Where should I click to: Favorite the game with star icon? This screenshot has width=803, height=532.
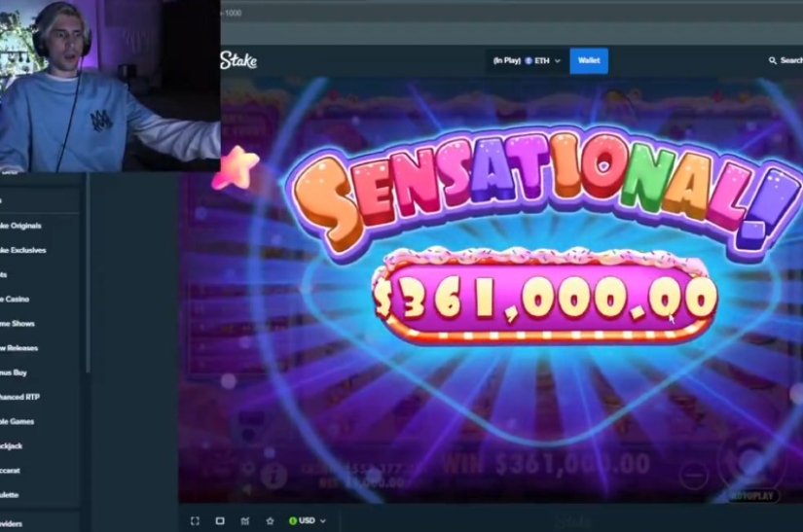coord(270,520)
